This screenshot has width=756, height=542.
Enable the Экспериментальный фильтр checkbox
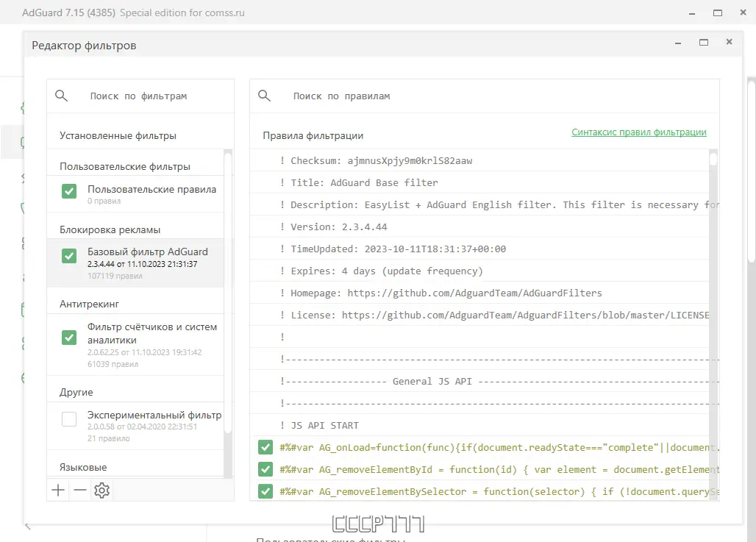pos(69,419)
